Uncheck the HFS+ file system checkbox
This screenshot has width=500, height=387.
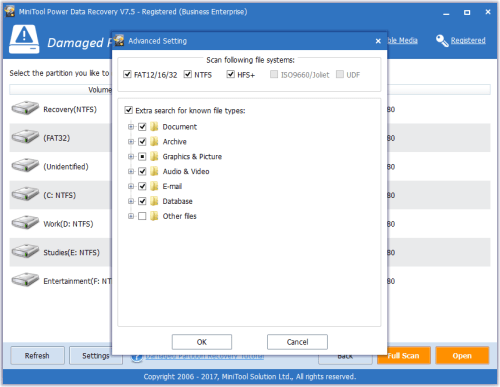click(230, 74)
